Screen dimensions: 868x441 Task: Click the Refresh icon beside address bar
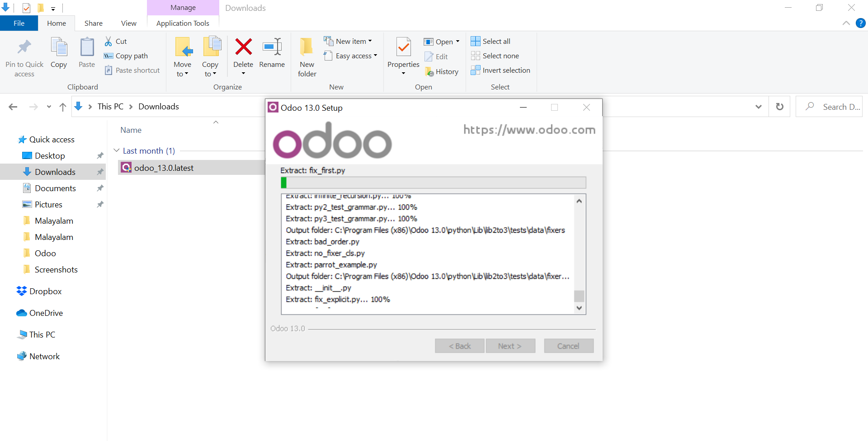(x=780, y=107)
